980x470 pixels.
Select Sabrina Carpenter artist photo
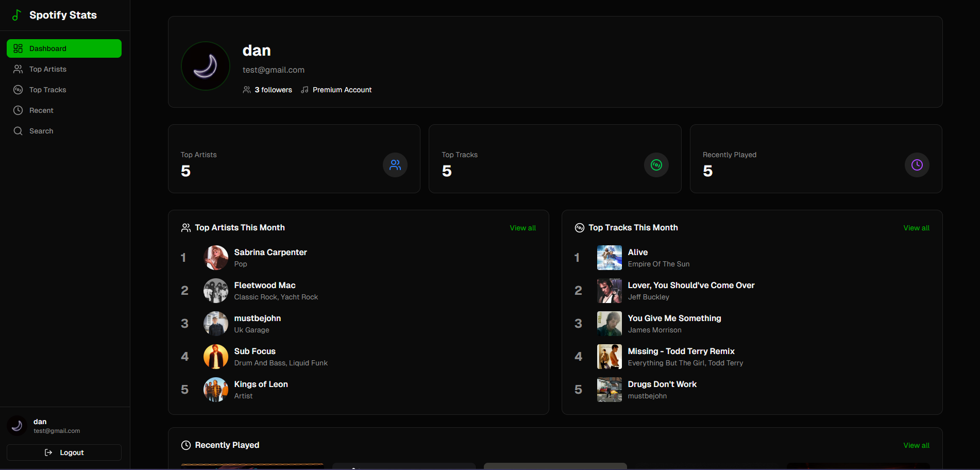216,258
